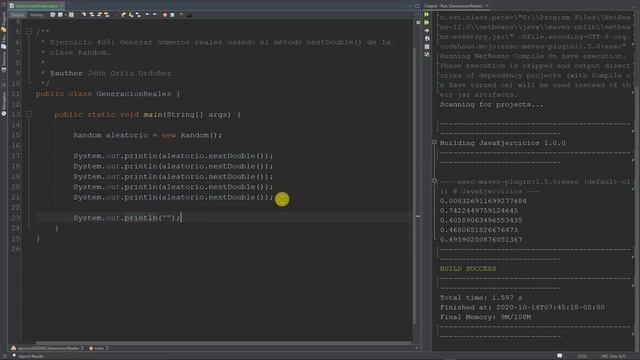The width and height of the screenshot is (640, 360).
Task: Switch to the Source view tab
Action: click(18, 15)
